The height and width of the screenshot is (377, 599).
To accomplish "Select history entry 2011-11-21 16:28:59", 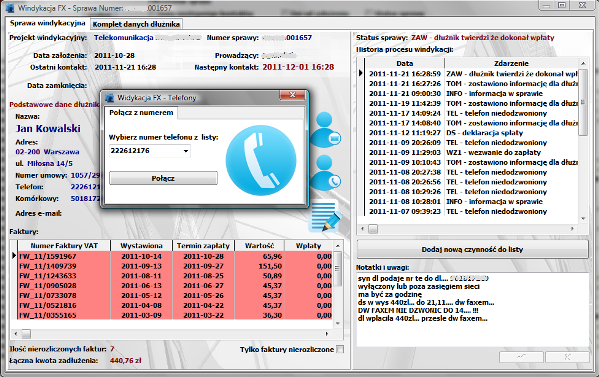I will pos(472,74).
